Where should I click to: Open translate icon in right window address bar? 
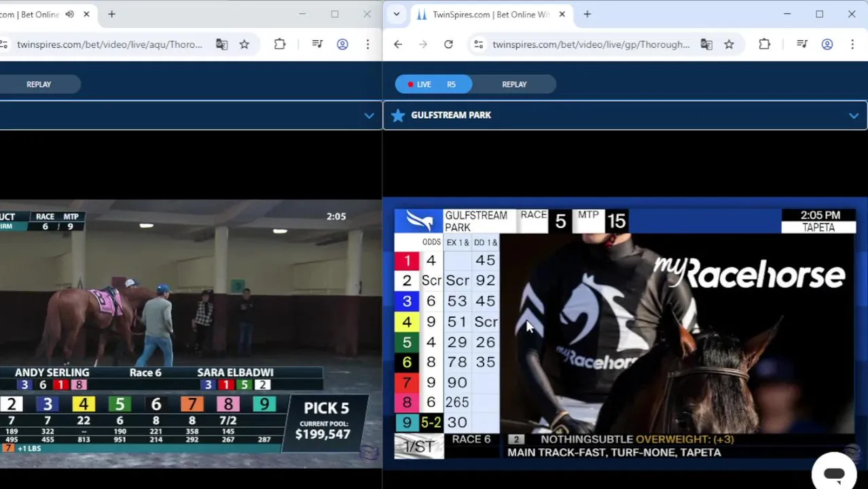coord(706,44)
